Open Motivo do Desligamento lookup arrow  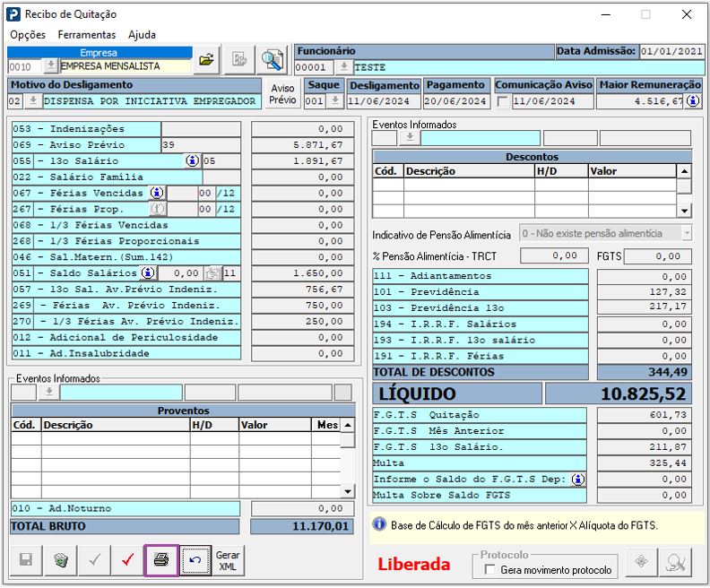(32, 100)
